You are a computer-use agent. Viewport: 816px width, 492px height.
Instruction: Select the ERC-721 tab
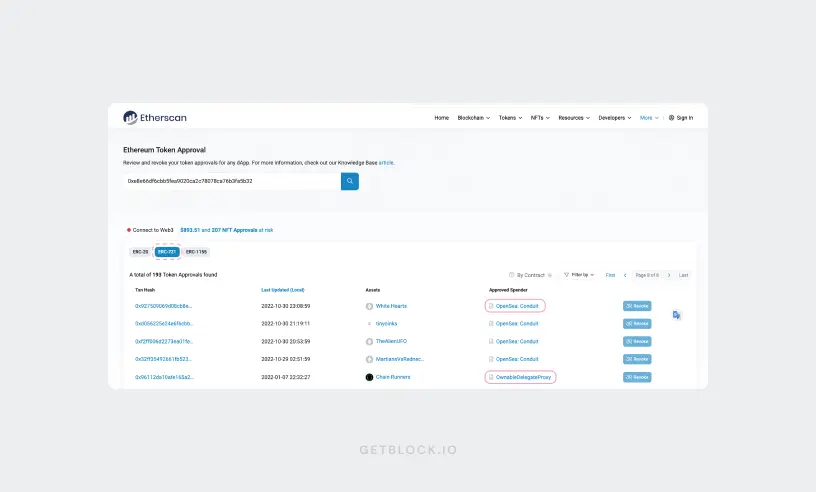click(x=167, y=252)
